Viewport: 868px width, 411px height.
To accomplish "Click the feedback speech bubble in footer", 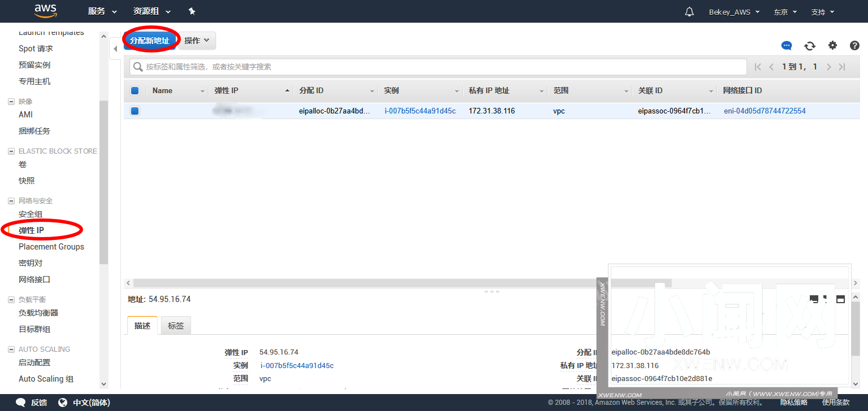I will [21, 403].
